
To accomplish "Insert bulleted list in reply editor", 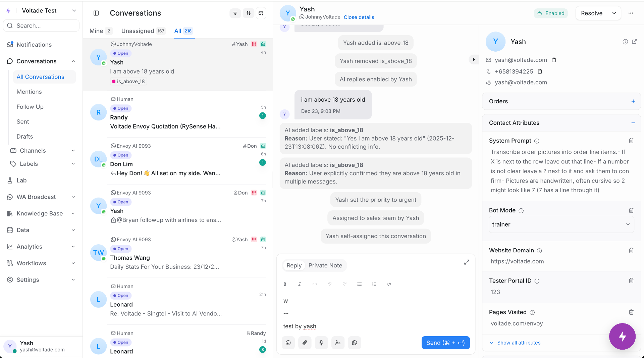I will point(359,284).
